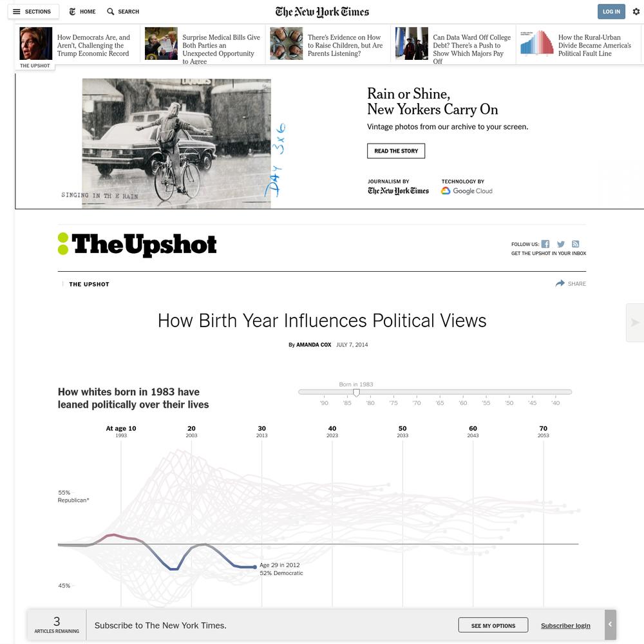The height and width of the screenshot is (644, 644).
Task: Click THE UPSHOT section label above headline
Action: point(89,284)
